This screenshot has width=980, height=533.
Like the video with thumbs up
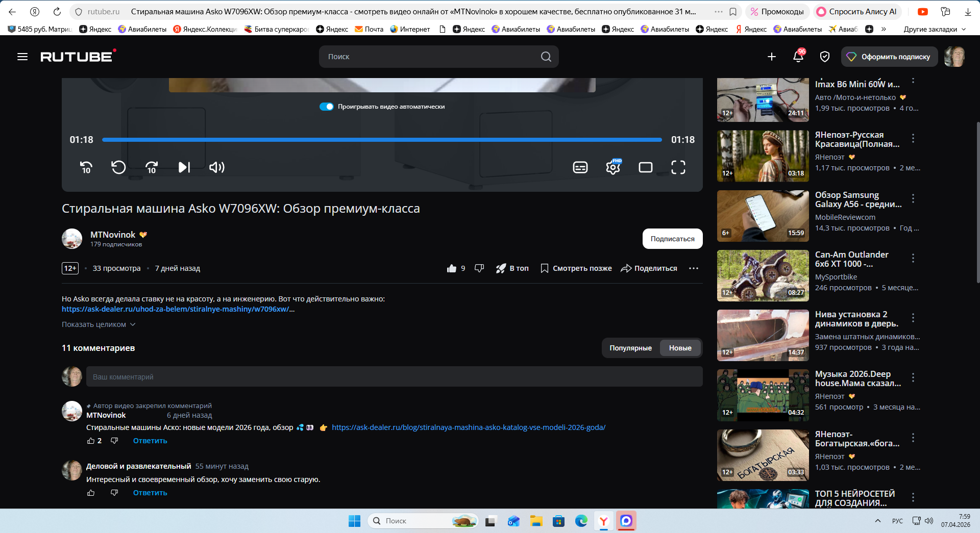pyautogui.click(x=452, y=268)
